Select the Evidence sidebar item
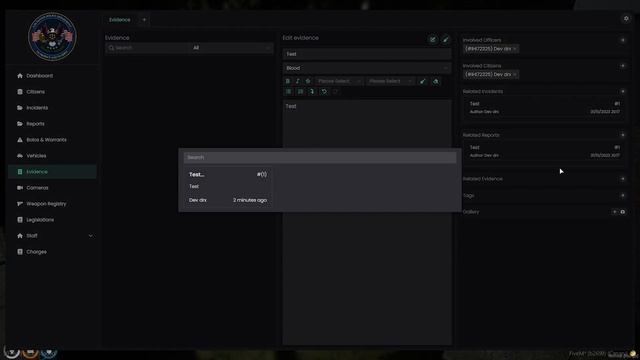Image resolution: width=640 pixels, height=360 pixels. coord(52,172)
